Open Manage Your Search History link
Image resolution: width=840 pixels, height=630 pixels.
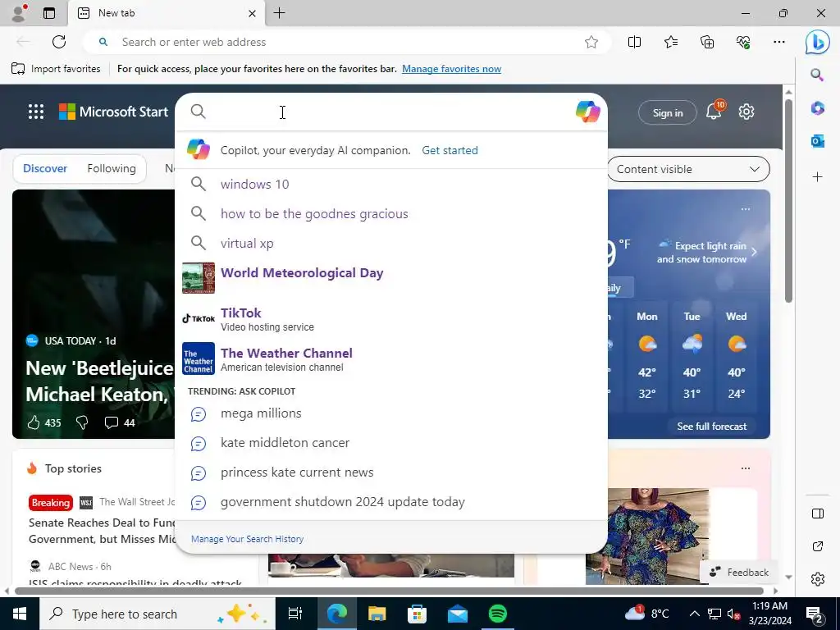247,539
